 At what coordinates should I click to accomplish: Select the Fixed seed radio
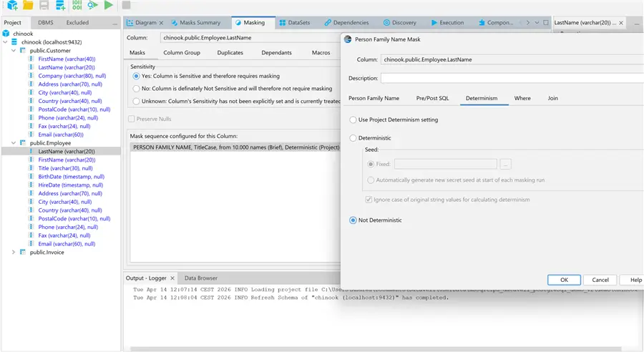(x=371, y=164)
